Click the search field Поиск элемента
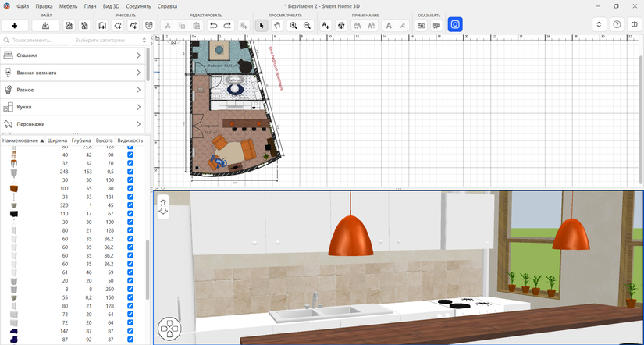644x345 pixels. pyautogui.click(x=36, y=41)
